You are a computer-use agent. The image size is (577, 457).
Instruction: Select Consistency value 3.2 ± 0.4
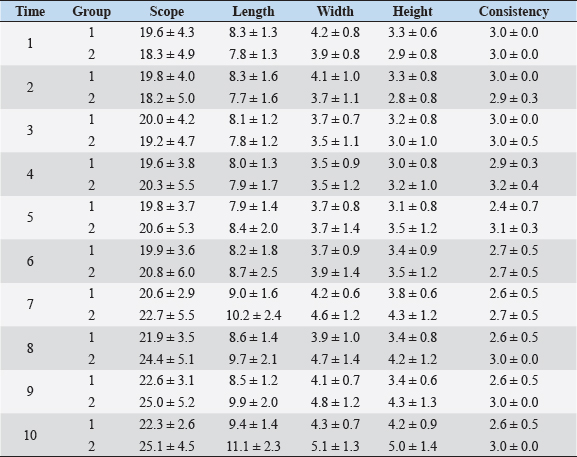tap(514, 185)
